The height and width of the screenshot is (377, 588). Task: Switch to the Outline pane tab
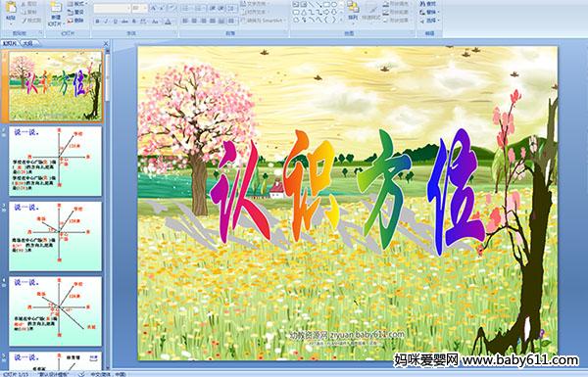coord(27,43)
